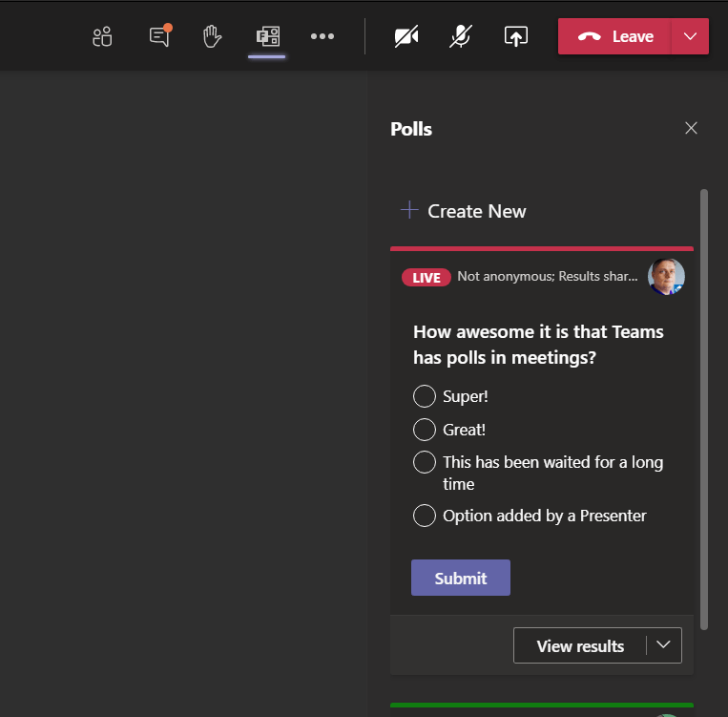Unmute the microphone
Screen dimensions: 728x717
click(x=460, y=36)
